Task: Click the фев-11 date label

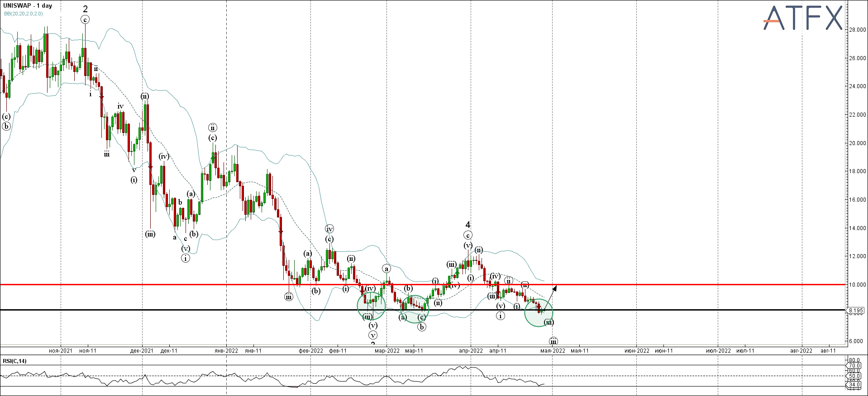Action: coord(338,351)
